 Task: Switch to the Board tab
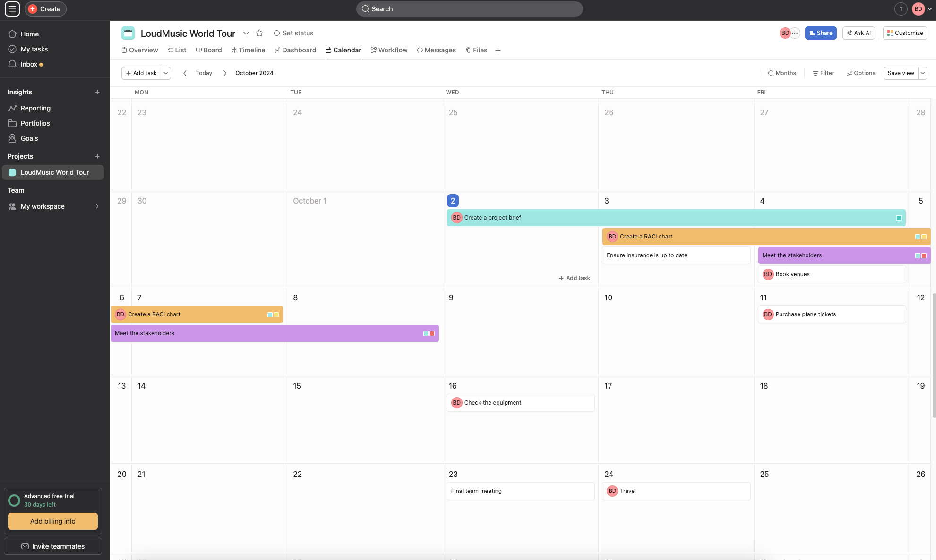tap(209, 50)
